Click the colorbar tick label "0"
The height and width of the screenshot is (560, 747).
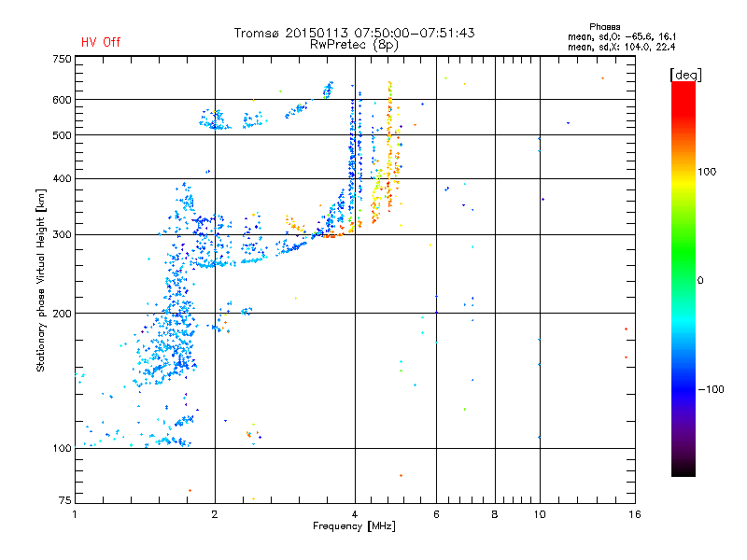700,280
